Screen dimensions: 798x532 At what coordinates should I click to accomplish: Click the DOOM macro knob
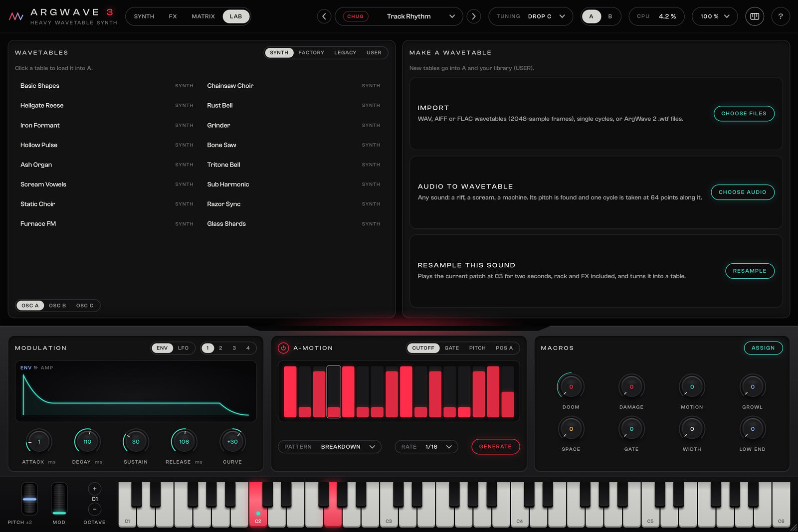point(571,386)
